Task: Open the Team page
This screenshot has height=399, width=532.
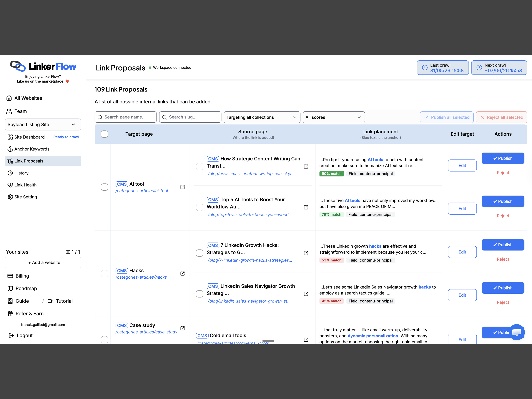Action: click(20, 111)
